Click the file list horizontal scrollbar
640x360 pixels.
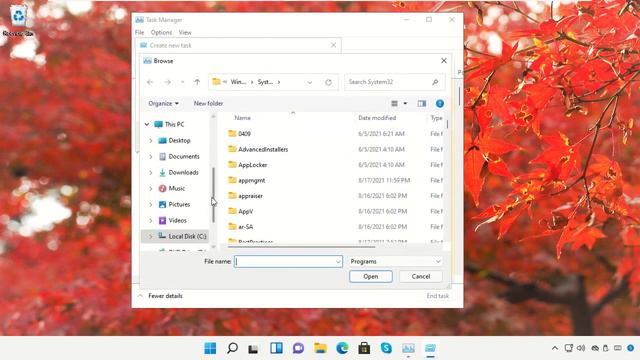tap(301, 247)
